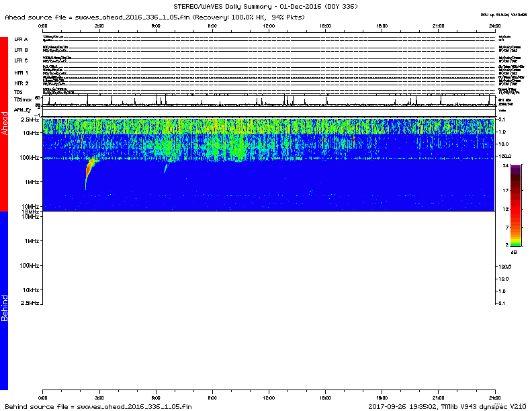Click the 24:00 label on the bottom time axis
The width and height of the screenshot is (532, 411).
click(494, 398)
